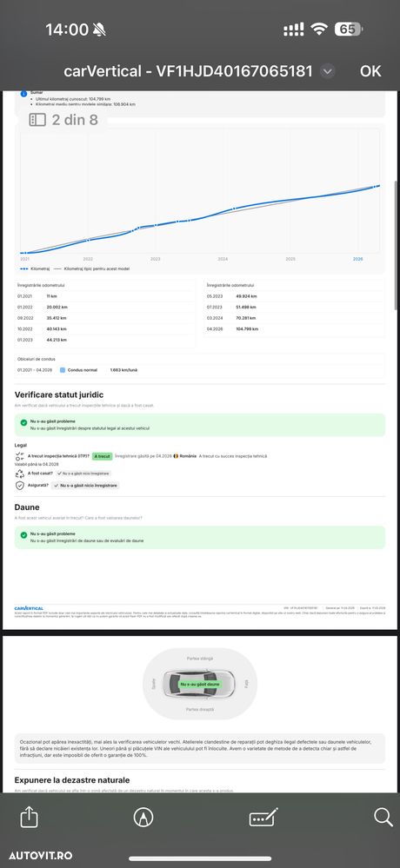Tap the page thumbnails sidebar icon
The width and height of the screenshot is (400, 868).
coord(37,120)
